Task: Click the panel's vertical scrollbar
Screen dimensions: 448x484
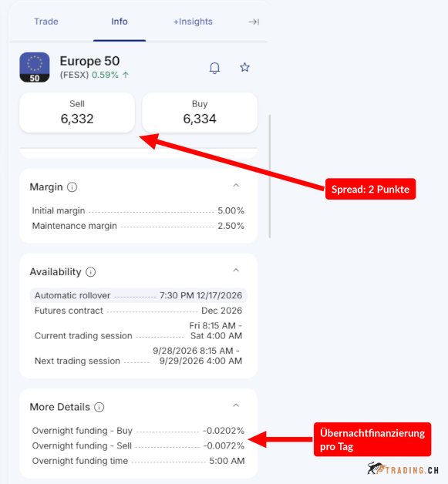Action: [270, 176]
